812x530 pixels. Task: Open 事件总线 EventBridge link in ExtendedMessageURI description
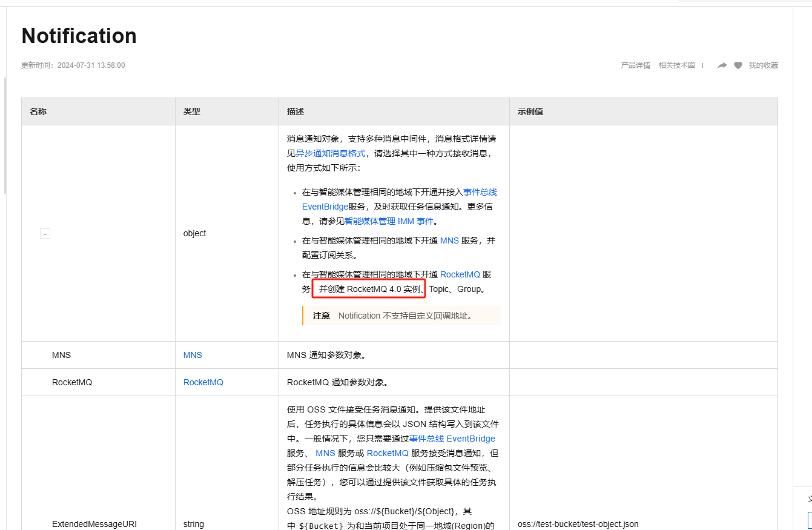[x=452, y=439]
